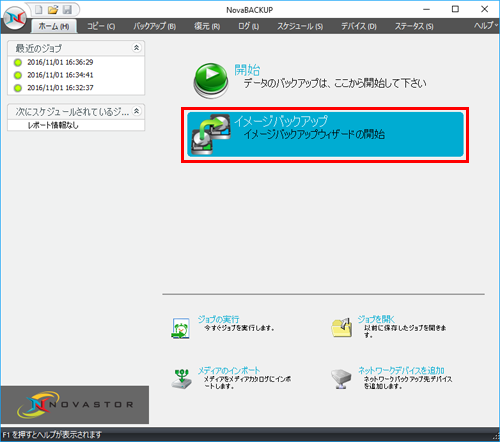Viewport: 500px width, 442px height.
Task: Switch to the バックアップ (B) tab
Action: pos(155,26)
